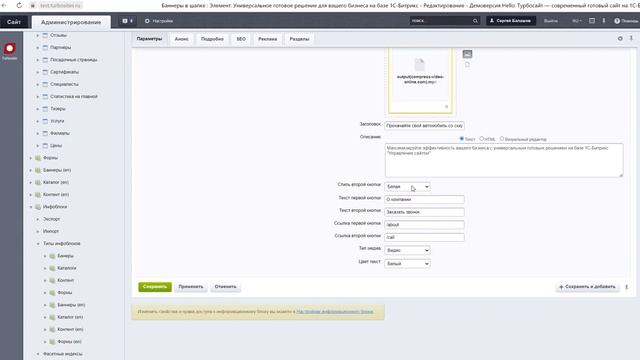
Task: Click the Текст второй кнопки field
Action: 424,212
